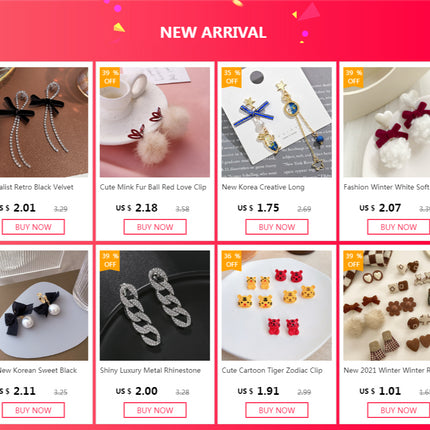The image size is (430, 430).
Task: Open Cute Mink Fur Ball Red Love Clip title
Action: click(153, 187)
